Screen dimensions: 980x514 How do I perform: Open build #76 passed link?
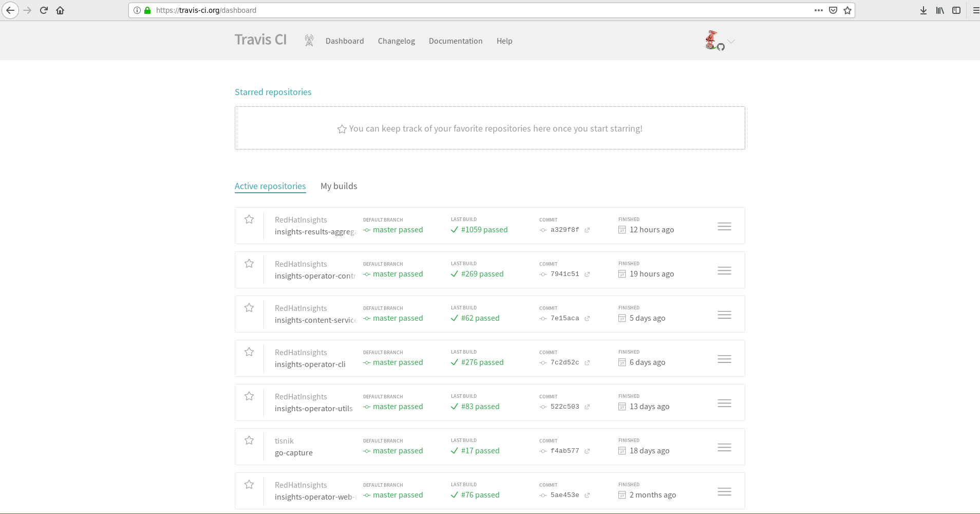[x=480, y=495]
